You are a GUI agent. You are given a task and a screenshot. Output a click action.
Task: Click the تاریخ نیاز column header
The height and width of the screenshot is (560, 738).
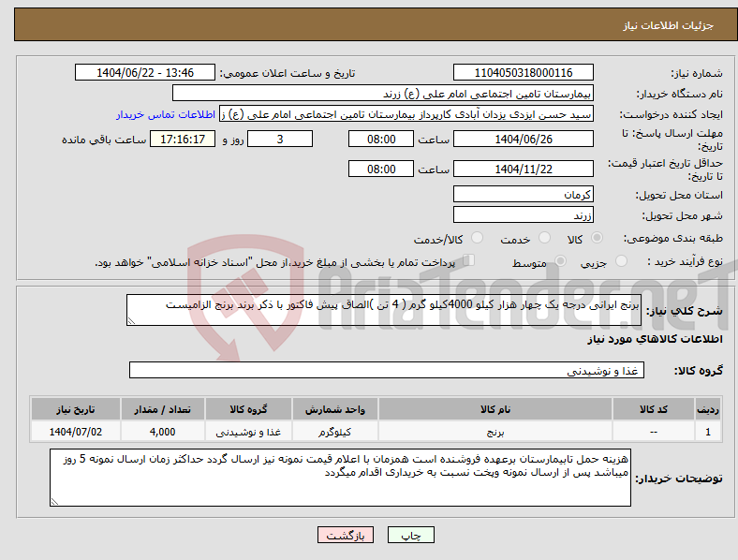coord(75,409)
